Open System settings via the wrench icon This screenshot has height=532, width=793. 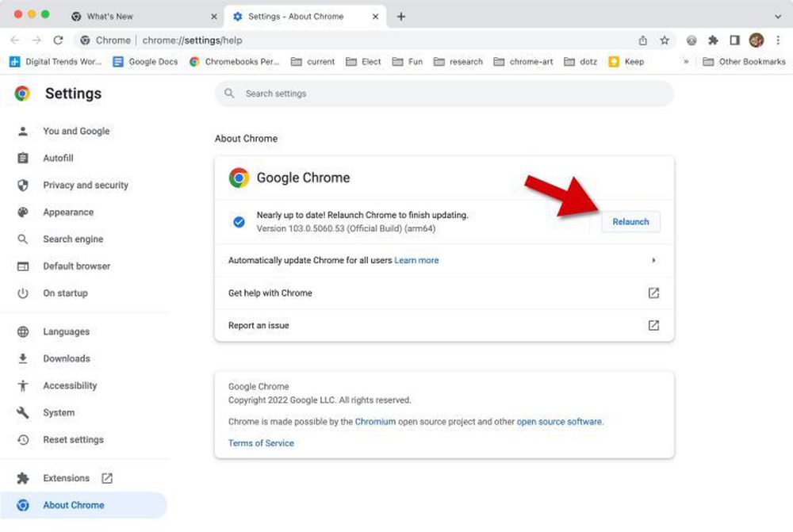point(22,412)
